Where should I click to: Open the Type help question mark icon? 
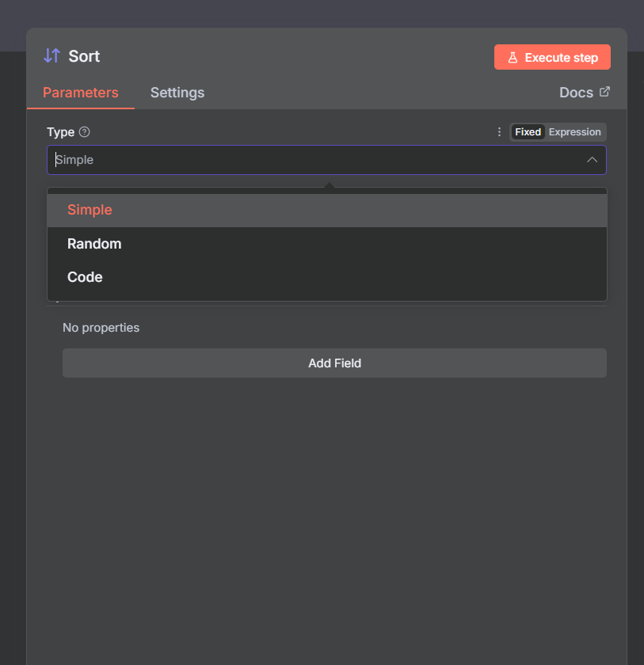point(85,132)
